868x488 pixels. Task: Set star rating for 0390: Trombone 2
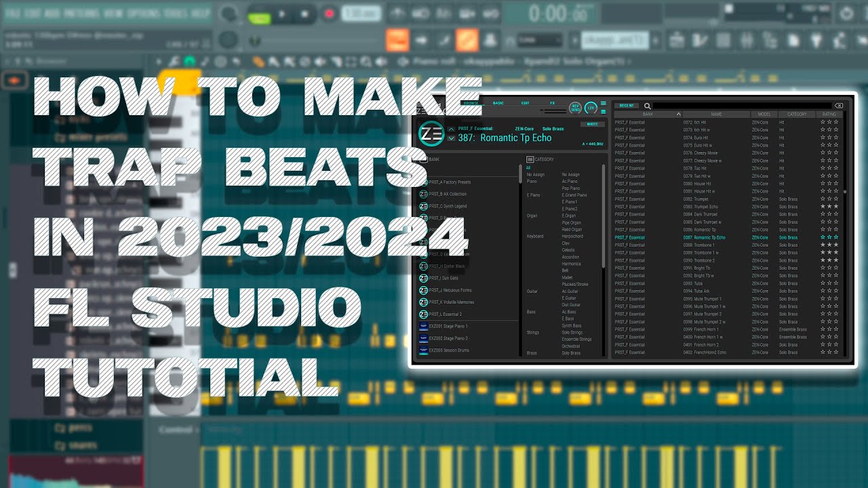click(829, 260)
